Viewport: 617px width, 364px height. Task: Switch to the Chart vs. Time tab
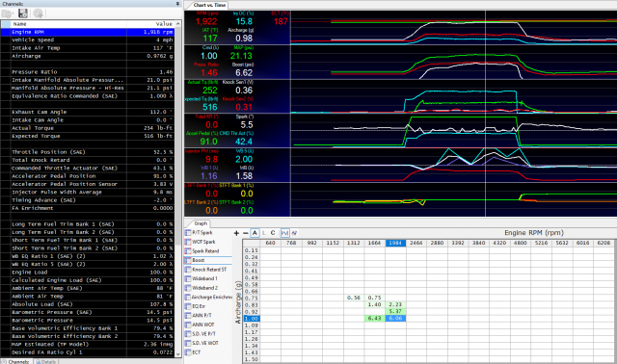coord(209,5)
